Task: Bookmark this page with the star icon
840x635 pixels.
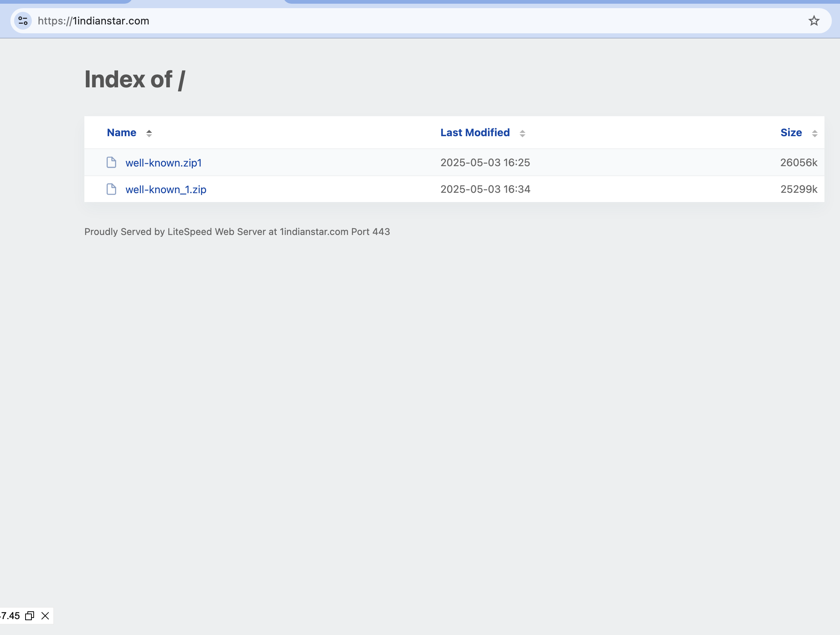Action: (813, 21)
